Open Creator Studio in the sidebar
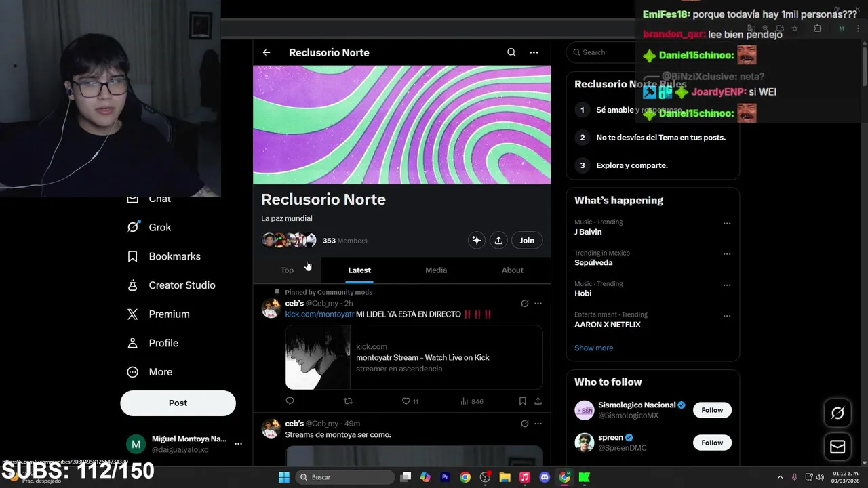Image resolution: width=868 pixels, height=488 pixels. point(172,285)
